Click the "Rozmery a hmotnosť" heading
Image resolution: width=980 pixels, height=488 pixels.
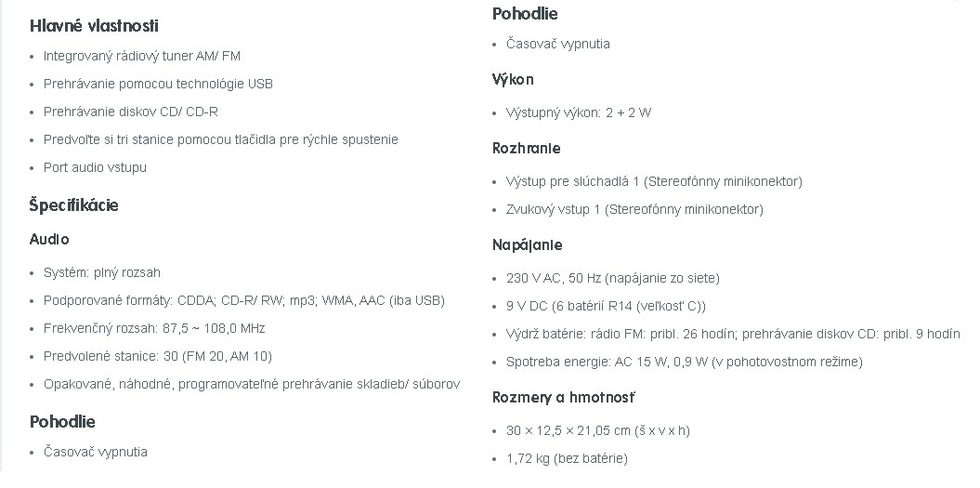(563, 398)
